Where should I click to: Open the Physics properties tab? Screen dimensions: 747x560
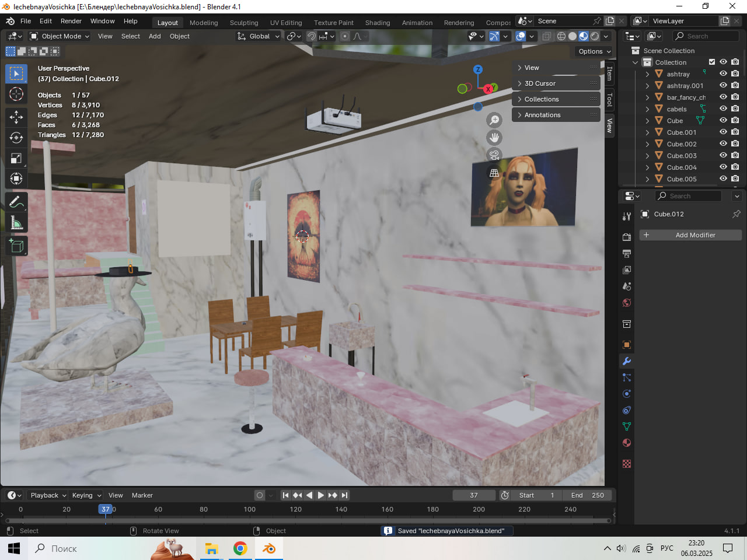point(627,394)
